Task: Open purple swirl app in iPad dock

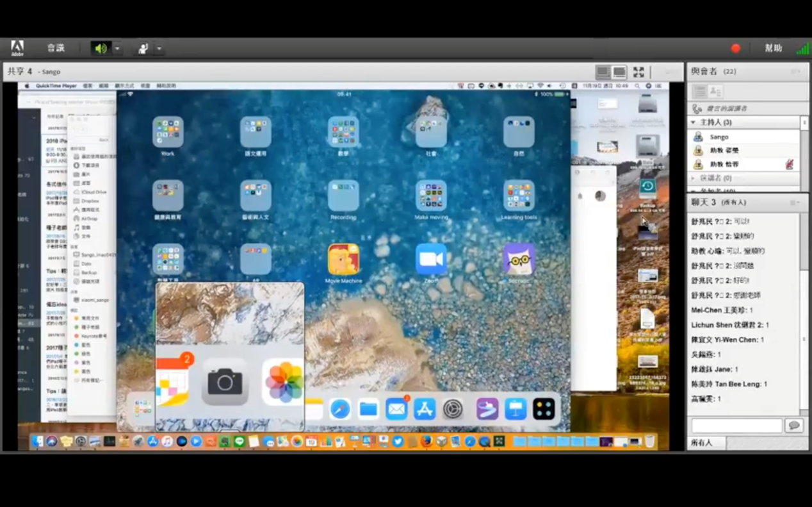Action: click(487, 409)
